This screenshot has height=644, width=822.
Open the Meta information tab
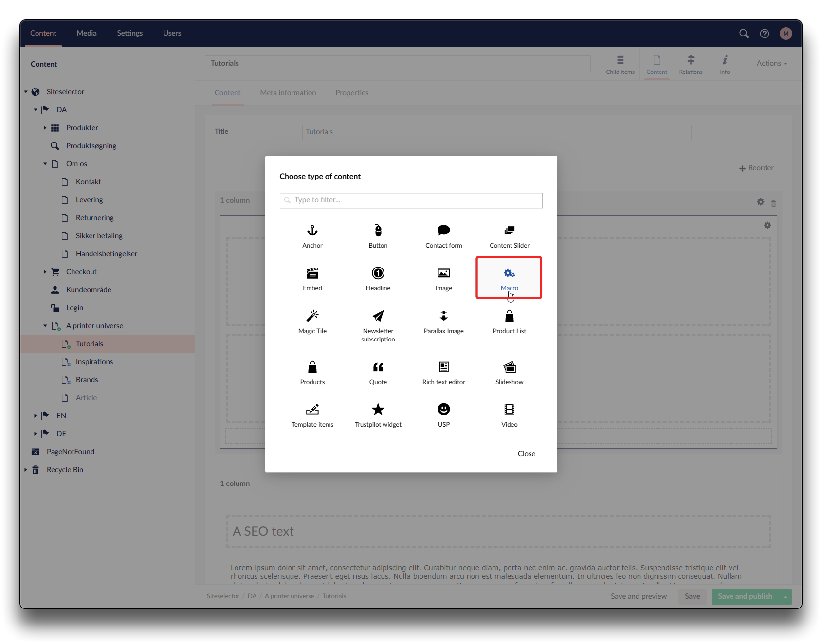(x=288, y=93)
